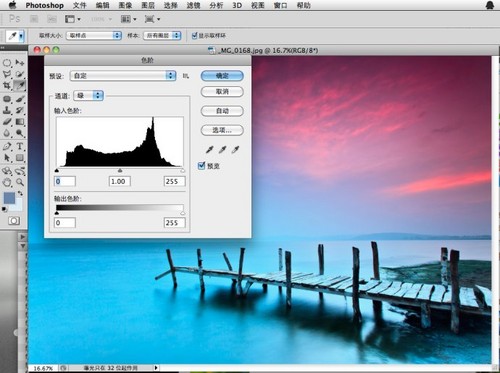Viewport: 500px width, 373px height.
Task: Open the 3D menu
Action: point(237,5)
